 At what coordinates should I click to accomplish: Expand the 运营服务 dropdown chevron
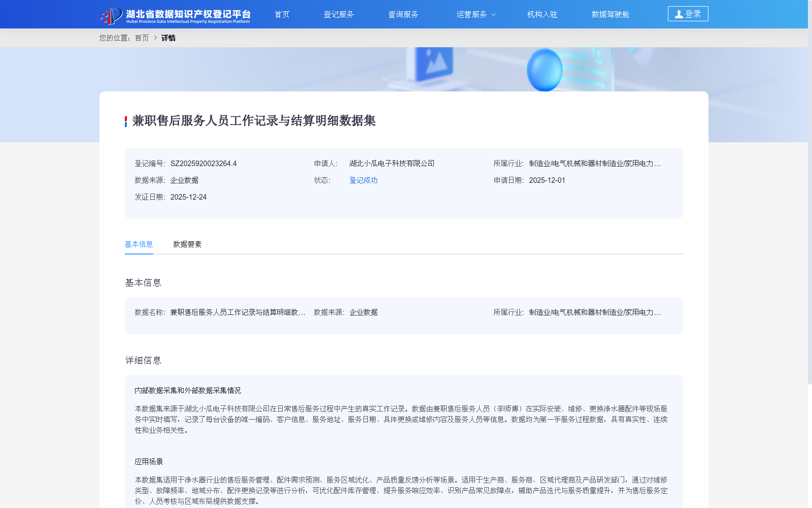pos(493,15)
